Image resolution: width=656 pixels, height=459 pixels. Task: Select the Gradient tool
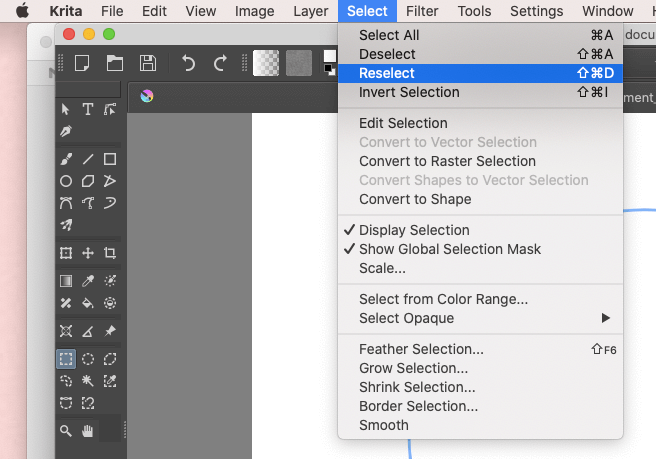66,281
